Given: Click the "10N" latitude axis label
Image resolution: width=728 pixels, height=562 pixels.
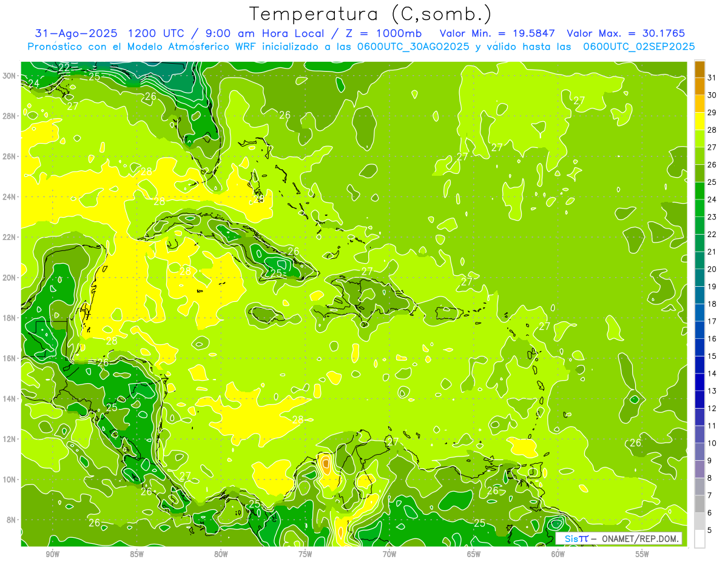Looking at the screenshot, I should coord(10,480).
